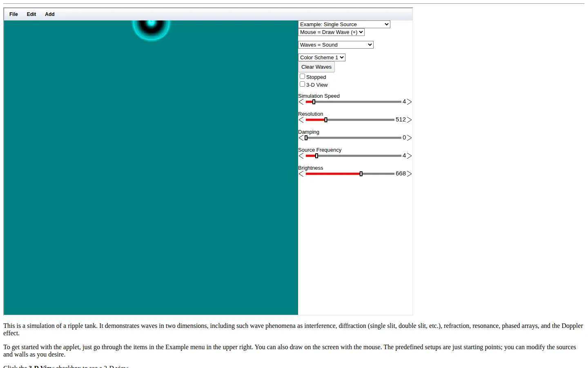Click the Source Frequency label

[320, 150]
